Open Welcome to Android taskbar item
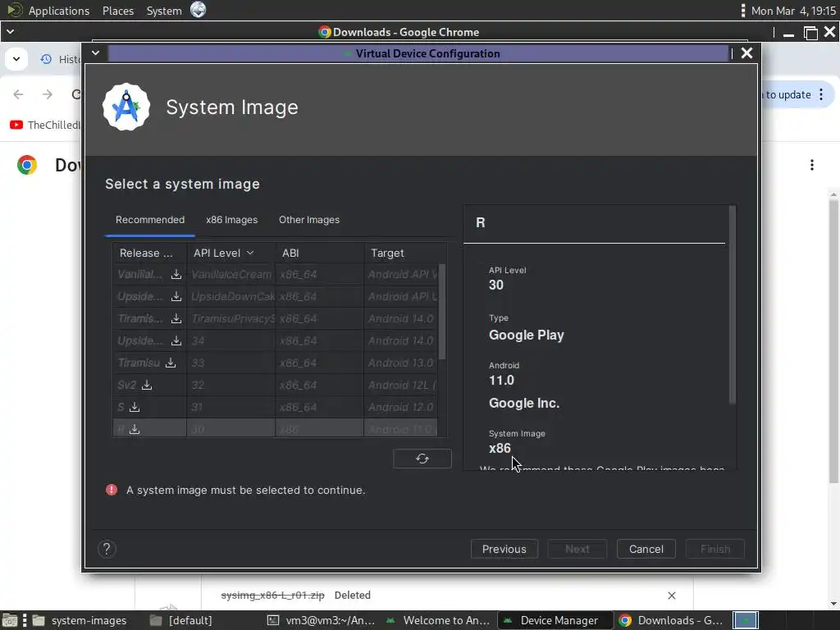The width and height of the screenshot is (840, 630). (438, 620)
